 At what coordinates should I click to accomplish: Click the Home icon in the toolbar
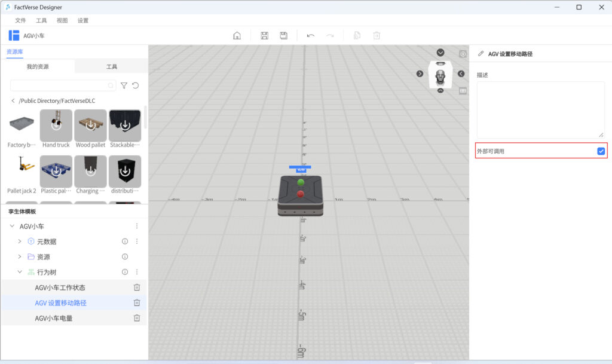click(x=237, y=35)
